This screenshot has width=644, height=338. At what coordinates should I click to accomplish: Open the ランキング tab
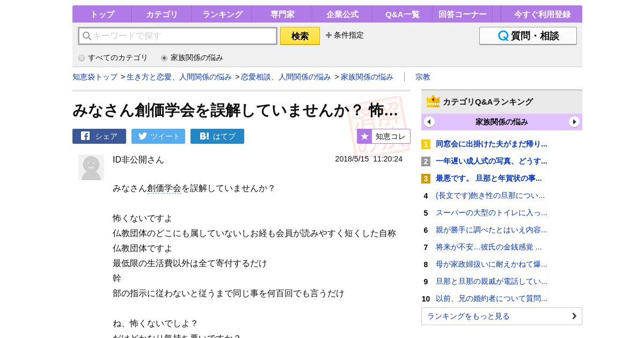point(222,14)
